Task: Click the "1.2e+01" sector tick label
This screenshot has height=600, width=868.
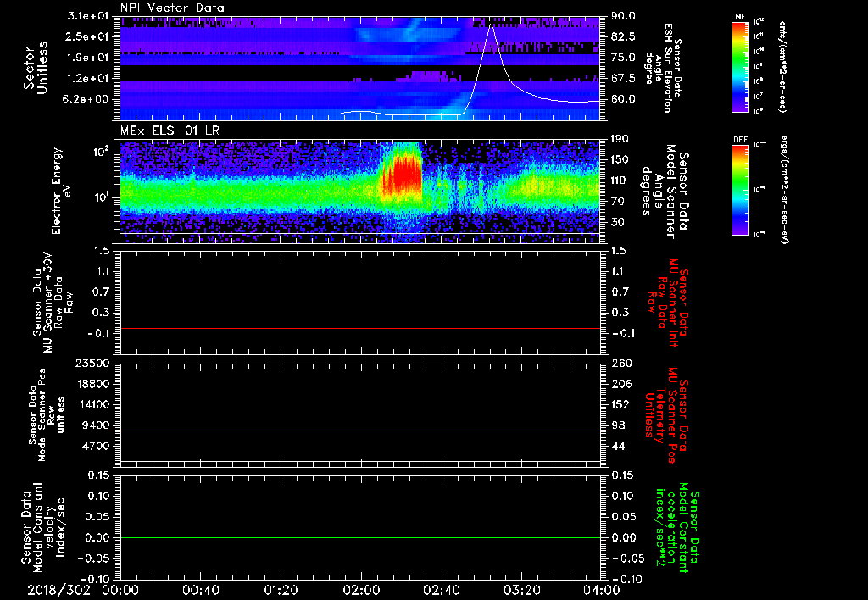Action: pyautogui.click(x=88, y=79)
